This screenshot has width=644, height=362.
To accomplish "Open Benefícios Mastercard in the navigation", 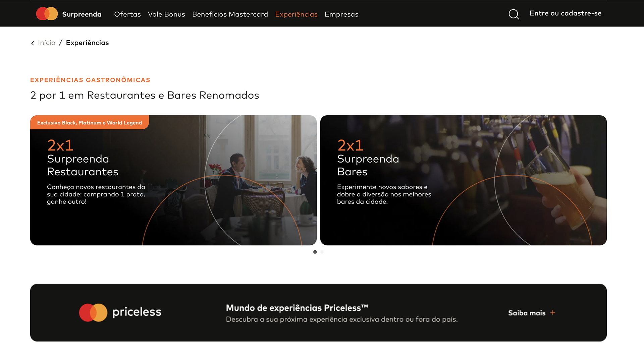I will pyautogui.click(x=230, y=14).
